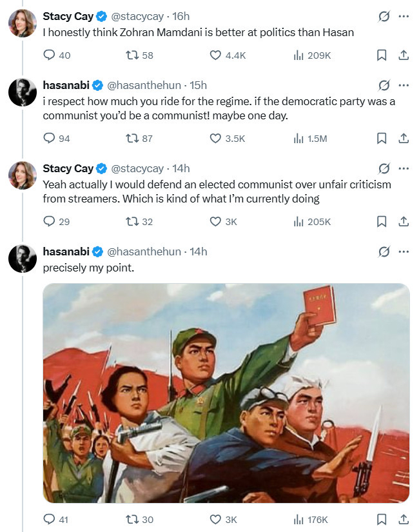
Task: Open the communist propaganda poster image
Action: pos(226,393)
